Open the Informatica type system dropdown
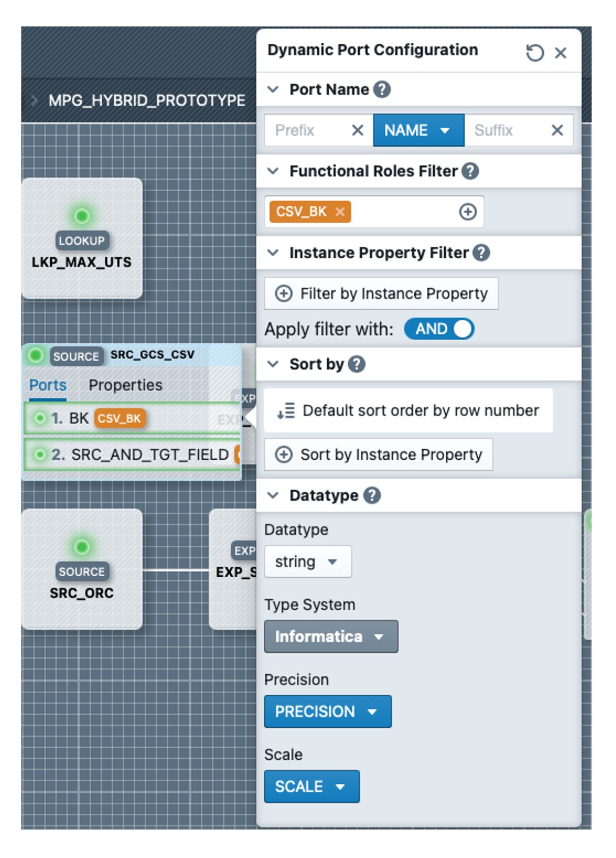This screenshot has height=858, width=616. point(330,637)
